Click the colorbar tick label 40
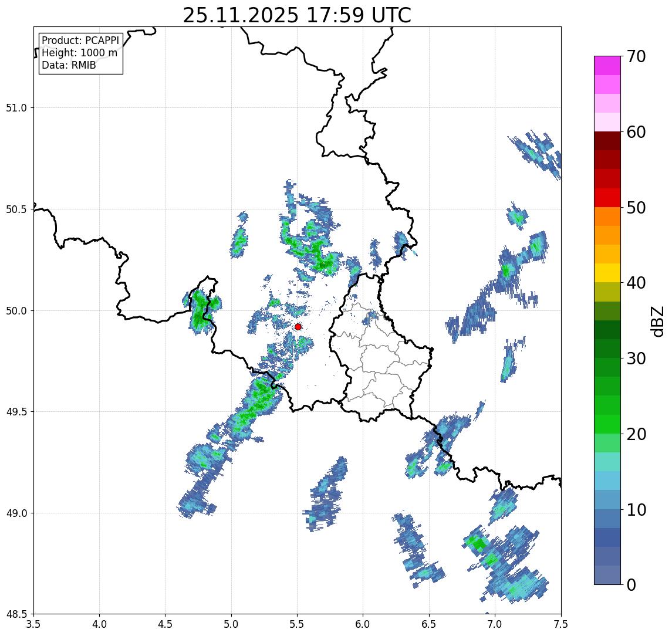The width and height of the screenshot is (672, 636). point(636,283)
